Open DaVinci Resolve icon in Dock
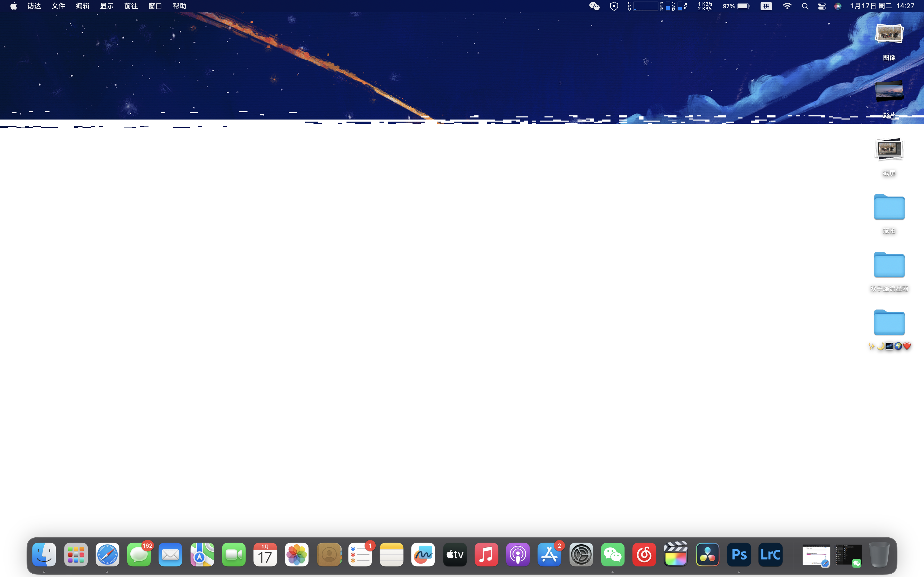 point(707,555)
